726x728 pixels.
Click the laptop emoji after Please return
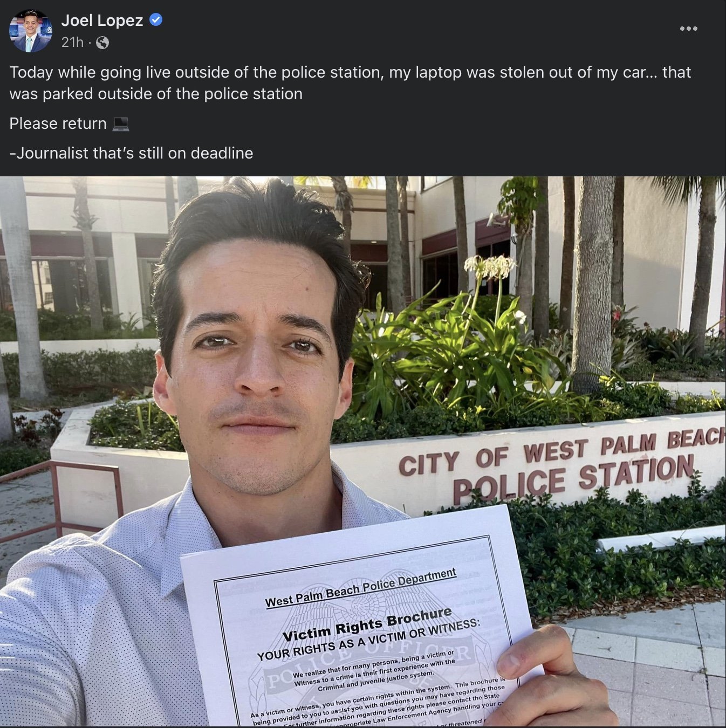point(121,124)
